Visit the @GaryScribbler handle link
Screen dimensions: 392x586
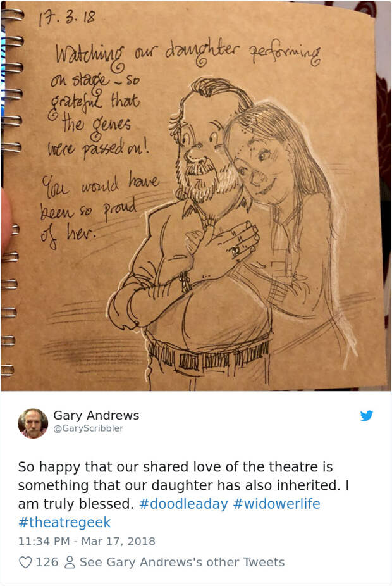(x=88, y=428)
